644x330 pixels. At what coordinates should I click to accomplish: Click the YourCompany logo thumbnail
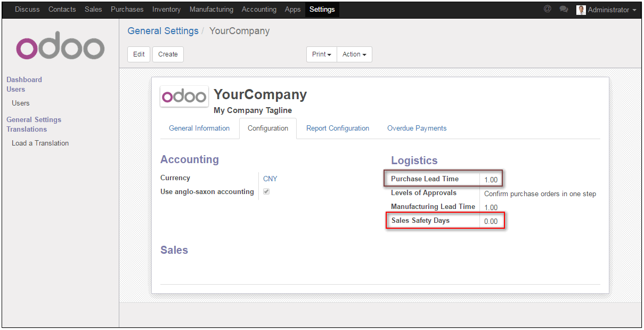pyautogui.click(x=184, y=96)
